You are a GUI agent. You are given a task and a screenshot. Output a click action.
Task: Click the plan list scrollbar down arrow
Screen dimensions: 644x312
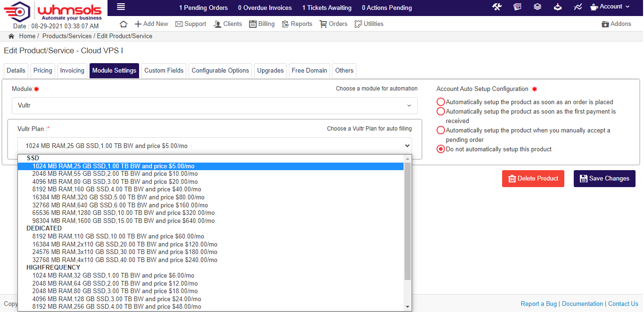tap(408, 307)
